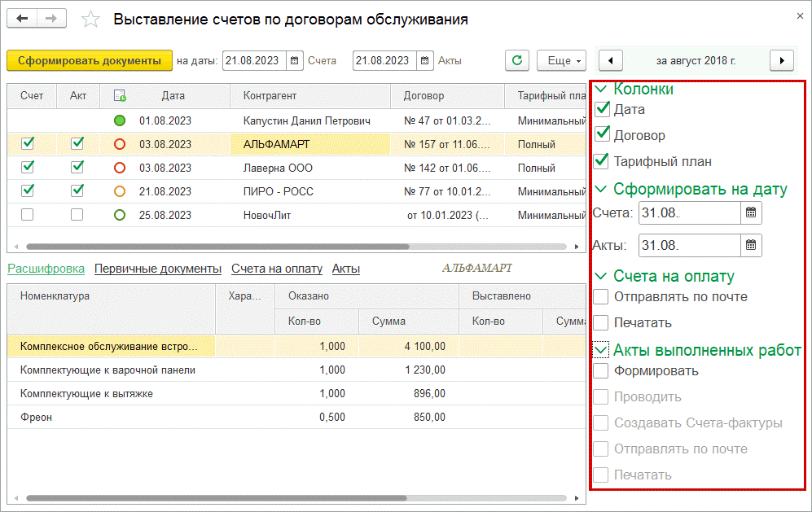This screenshot has width=812, height=512.
Task: Click the forward navigation arrow
Action: [x=51, y=18]
